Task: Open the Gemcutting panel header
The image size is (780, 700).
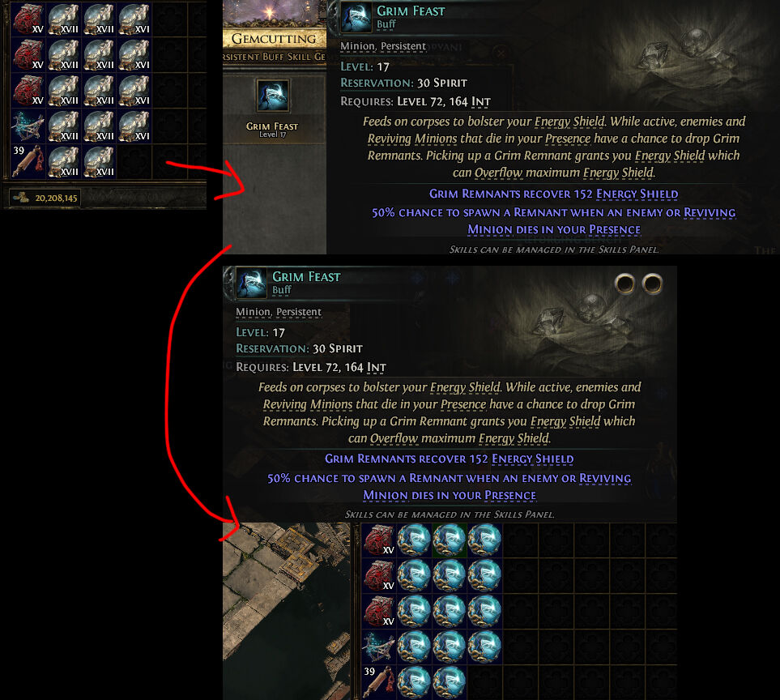Action: tap(274, 38)
